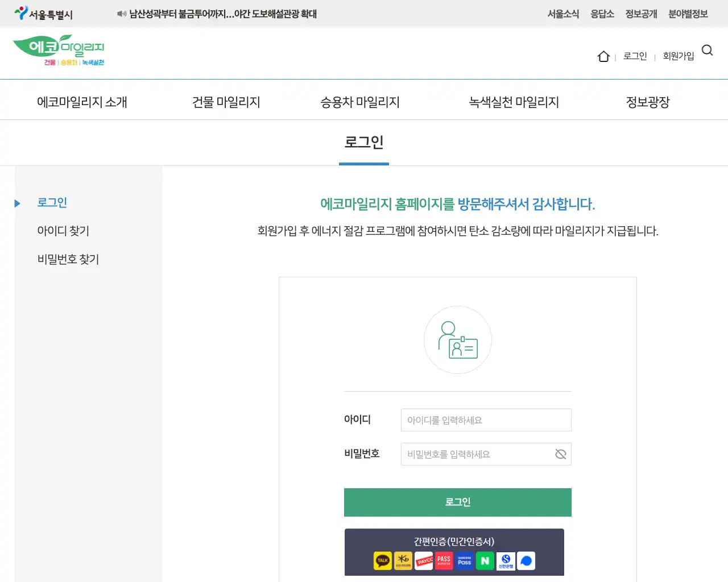Open 건물 마일리지 menu
This screenshot has width=728, height=582.
(x=226, y=102)
